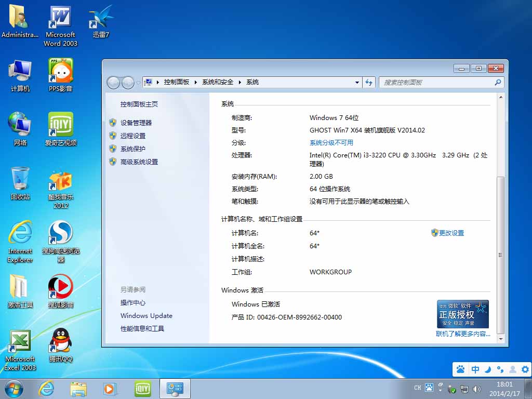Viewport: 532px width, 399px height.
Task: Click in the 搜索控制面板 search box
Action: click(436, 82)
